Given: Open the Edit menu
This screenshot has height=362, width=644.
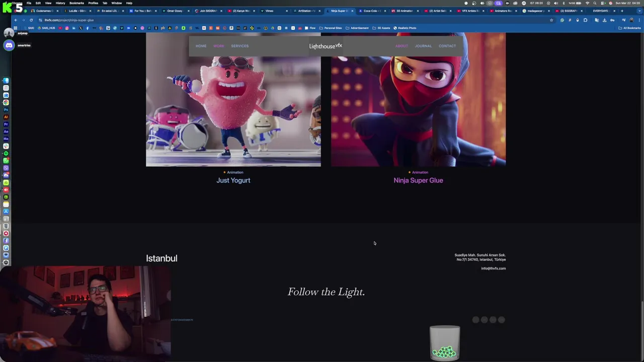Looking at the screenshot, I should [38, 3].
